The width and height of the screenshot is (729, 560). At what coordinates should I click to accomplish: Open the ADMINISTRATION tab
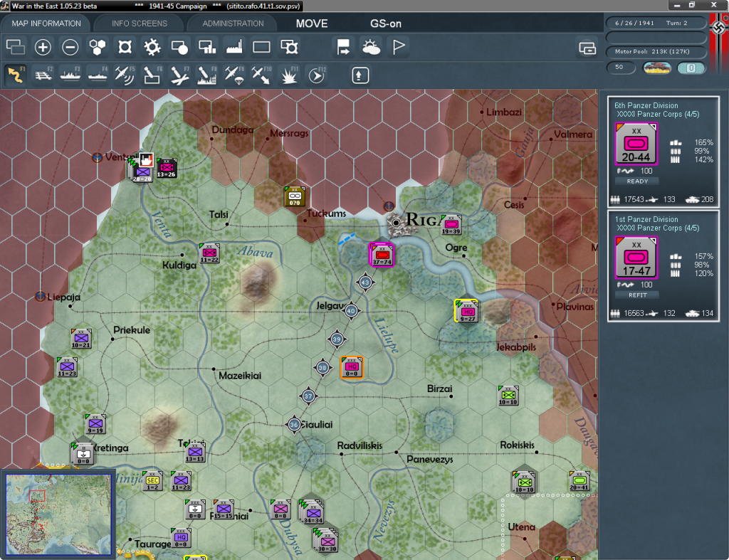(233, 23)
